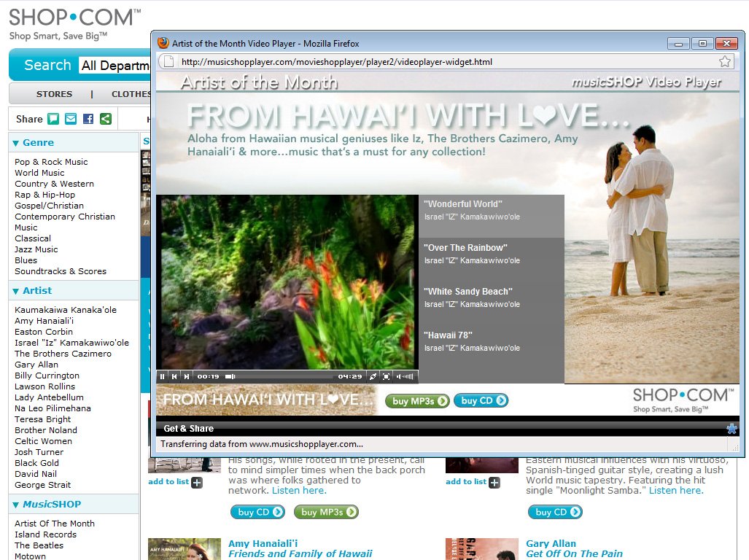Open the All Departments search dropdown
This screenshot has height=560, width=749.
click(x=115, y=66)
